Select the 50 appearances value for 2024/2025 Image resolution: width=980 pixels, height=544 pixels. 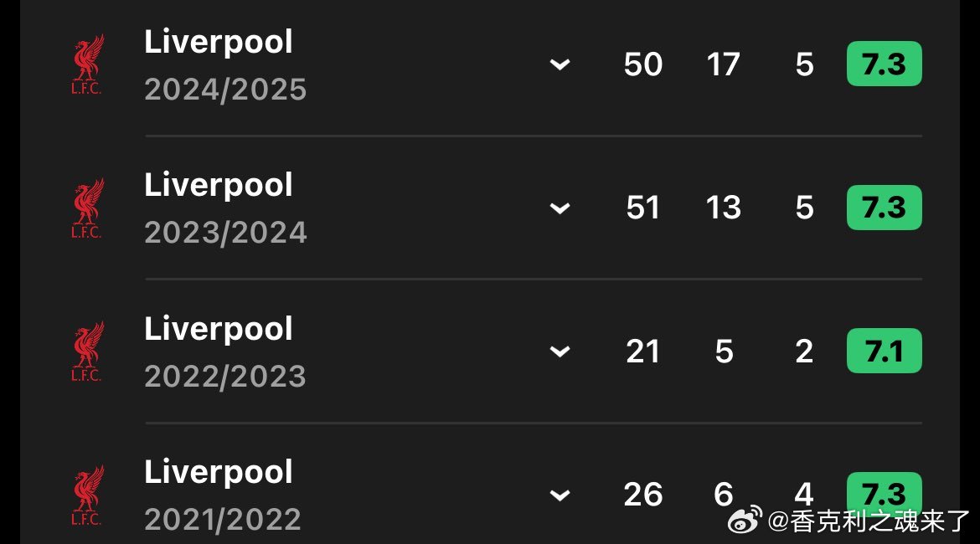coord(643,64)
